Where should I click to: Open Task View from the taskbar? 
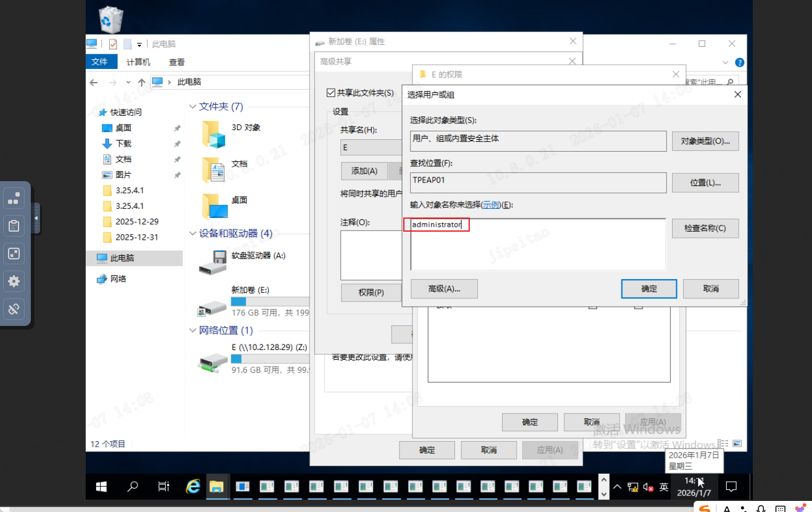click(163, 487)
